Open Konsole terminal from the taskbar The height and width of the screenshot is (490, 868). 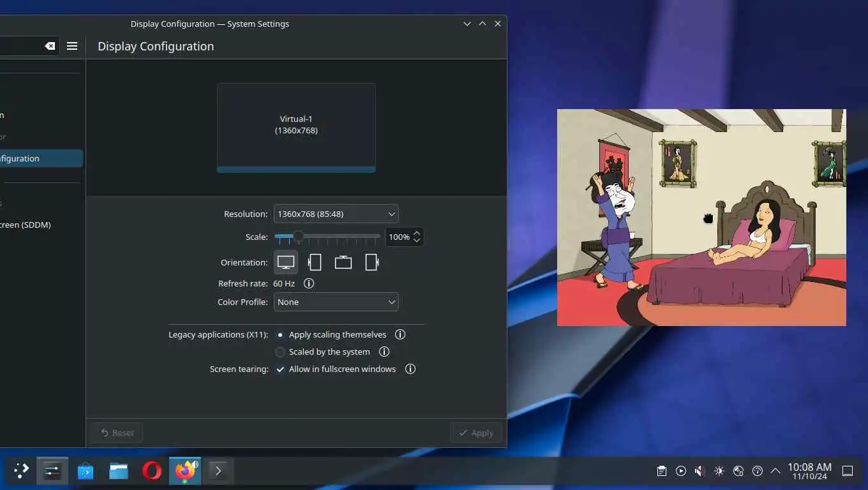point(218,471)
